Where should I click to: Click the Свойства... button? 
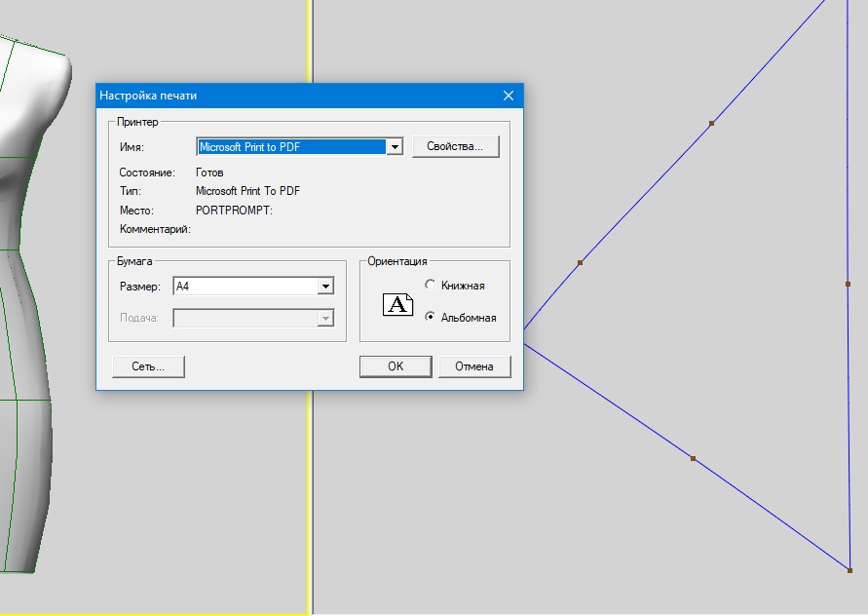pyautogui.click(x=456, y=147)
